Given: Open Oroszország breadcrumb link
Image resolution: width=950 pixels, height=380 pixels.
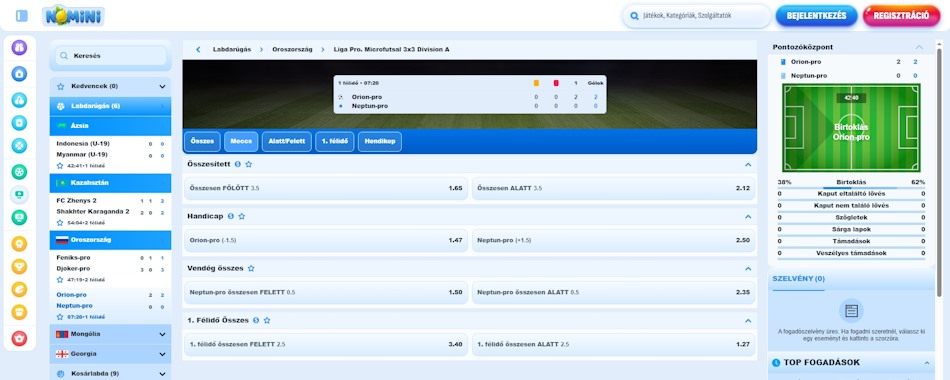Looking at the screenshot, I should [293, 50].
